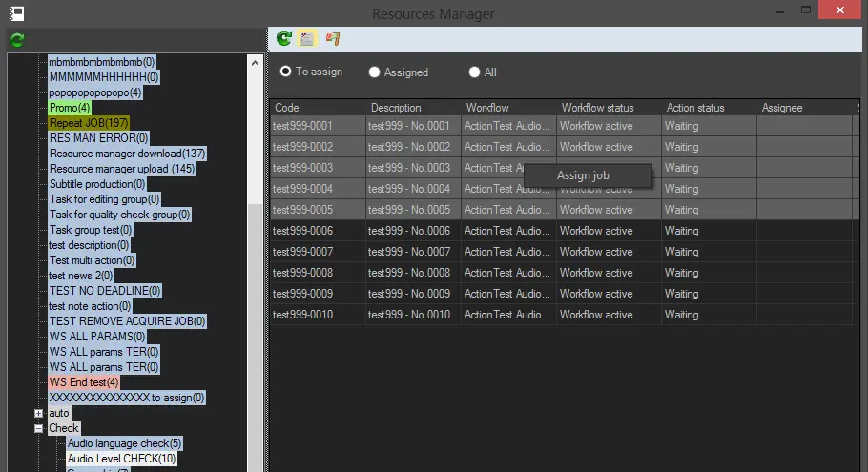
Task: Select the green 'Promo(4)' tree item
Action: 70,108
